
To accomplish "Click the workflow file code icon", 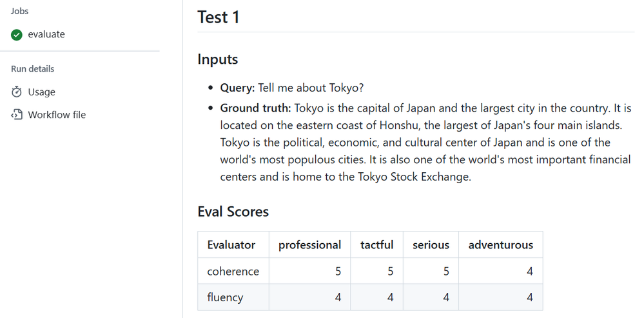I will coord(17,115).
